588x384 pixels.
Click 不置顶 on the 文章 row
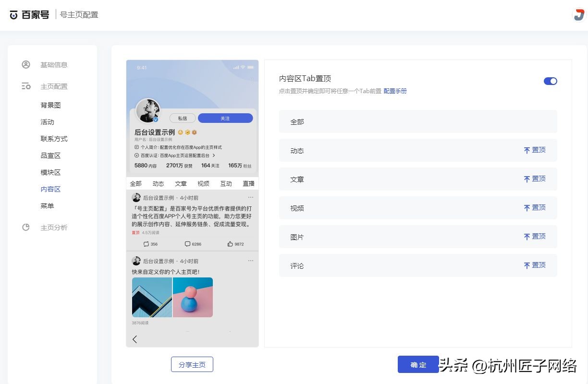[535, 179]
